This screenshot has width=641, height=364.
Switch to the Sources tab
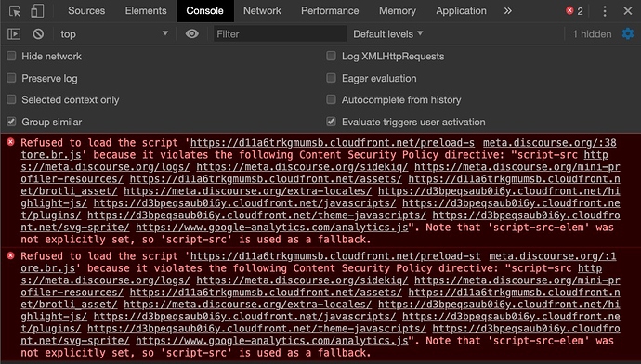tap(86, 10)
